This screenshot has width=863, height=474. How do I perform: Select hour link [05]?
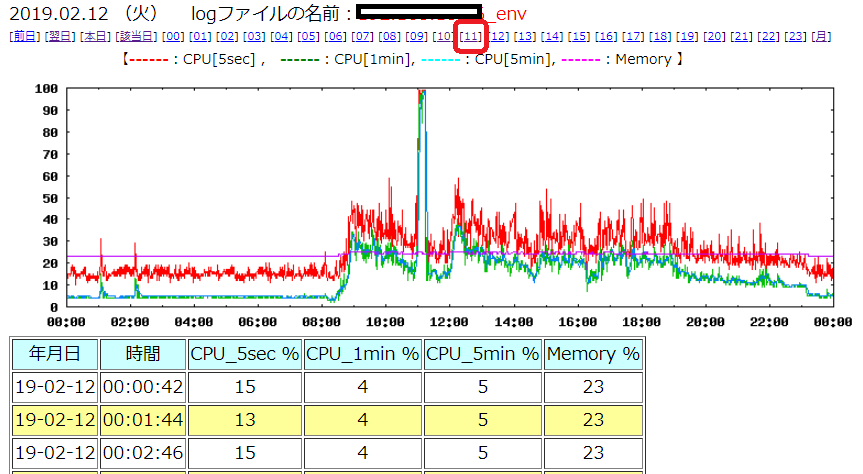pos(308,36)
